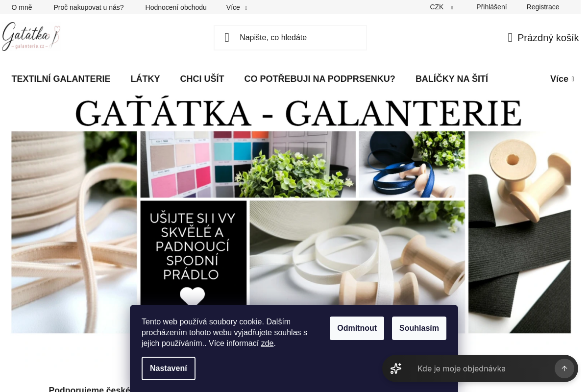
Task: Expand the CZK currency dropdown
Action: [x=441, y=7]
